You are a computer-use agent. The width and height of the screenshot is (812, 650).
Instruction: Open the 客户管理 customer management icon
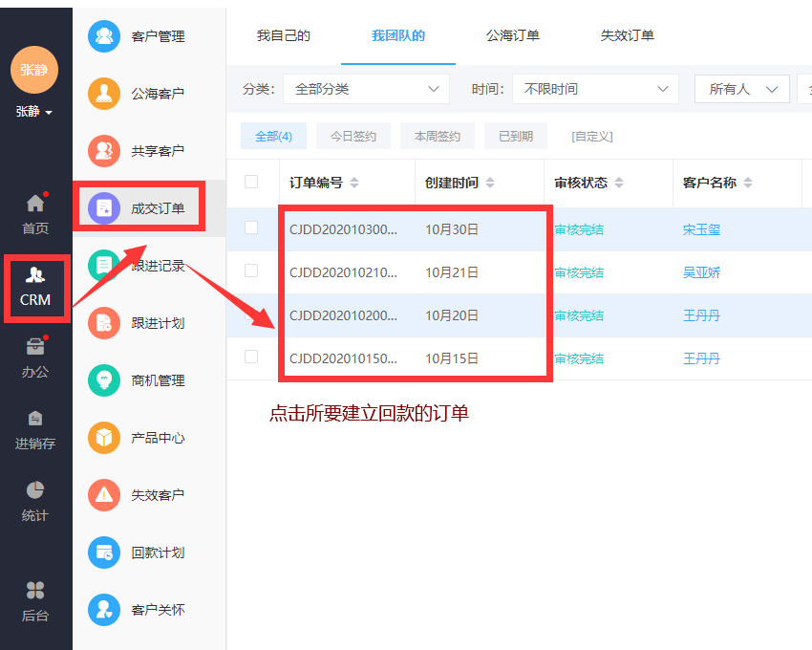click(x=104, y=36)
